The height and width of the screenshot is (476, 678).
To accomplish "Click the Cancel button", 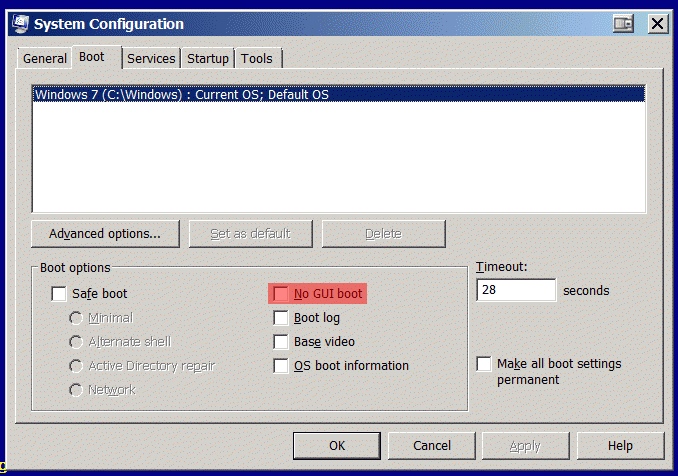I will click(432, 446).
